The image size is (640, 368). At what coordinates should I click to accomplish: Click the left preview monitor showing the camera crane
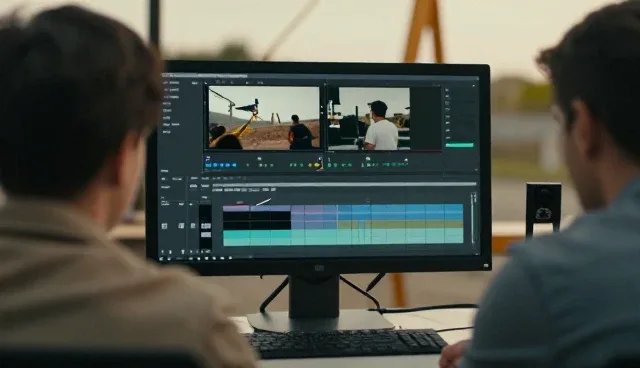[x=264, y=117]
